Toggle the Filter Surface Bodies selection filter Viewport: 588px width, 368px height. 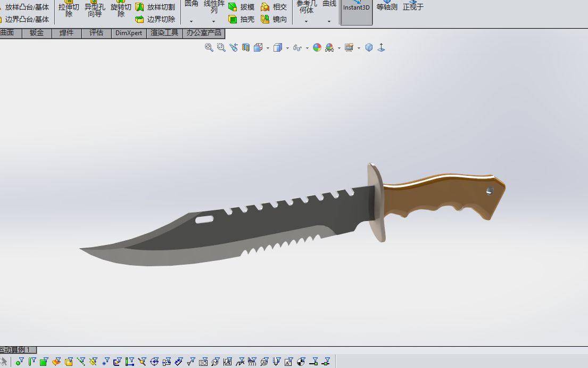(x=56, y=362)
